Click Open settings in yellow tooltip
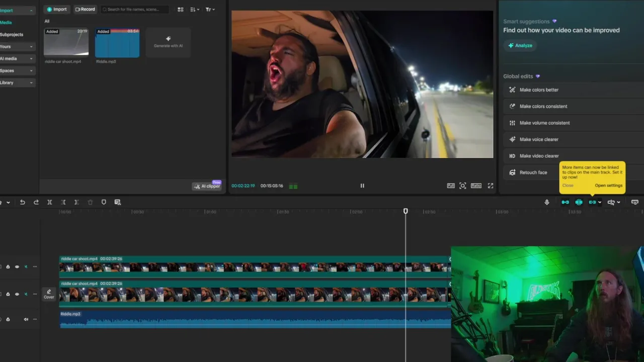The image size is (644, 362). [609, 186]
